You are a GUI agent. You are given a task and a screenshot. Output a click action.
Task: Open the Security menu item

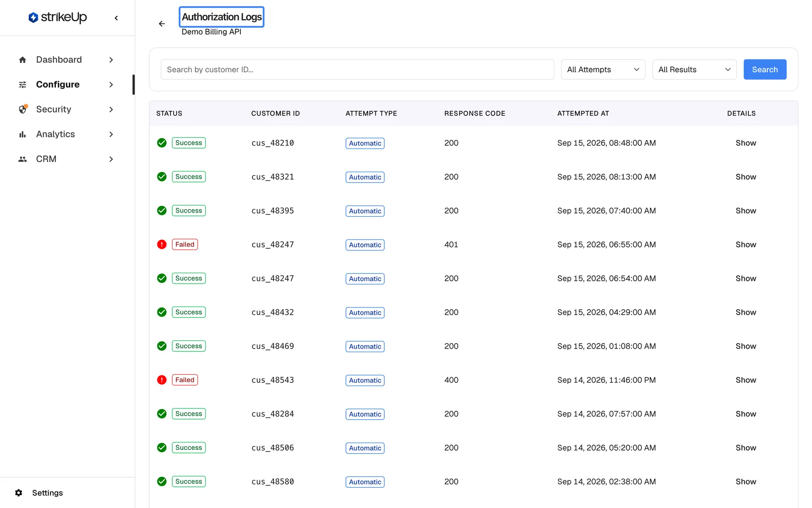coord(66,109)
